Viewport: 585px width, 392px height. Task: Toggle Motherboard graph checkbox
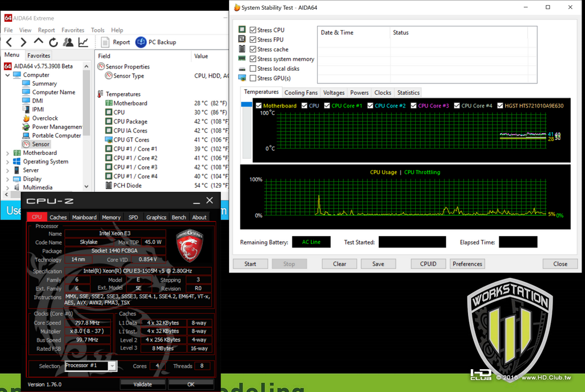point(259,106)
